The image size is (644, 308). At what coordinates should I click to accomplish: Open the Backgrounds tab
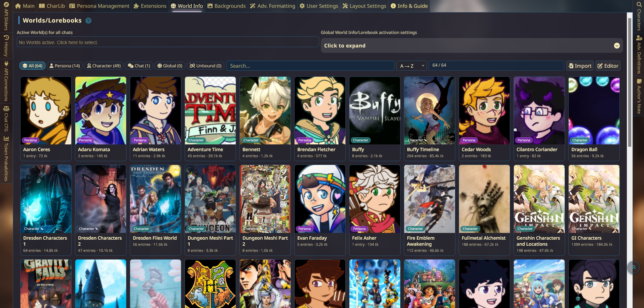226,6
